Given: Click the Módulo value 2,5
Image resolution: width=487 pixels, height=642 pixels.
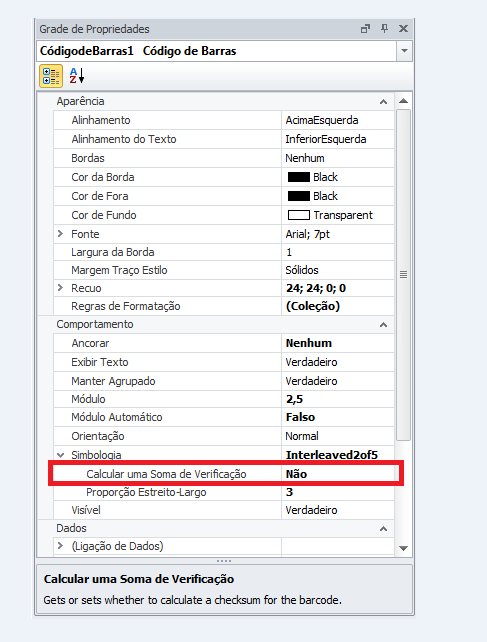Looking at the screenshot, I should pyautogui.click(x=294, y=399).
